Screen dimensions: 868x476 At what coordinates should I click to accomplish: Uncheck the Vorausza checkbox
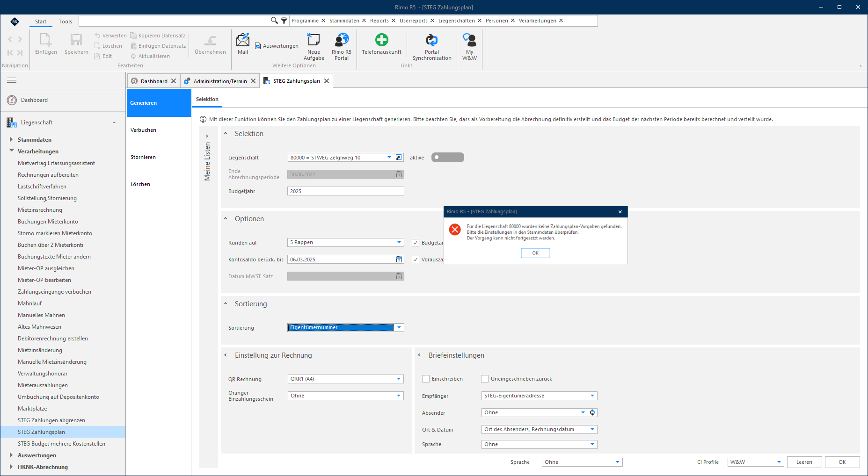pyautogui.click(x=416, y=260)
